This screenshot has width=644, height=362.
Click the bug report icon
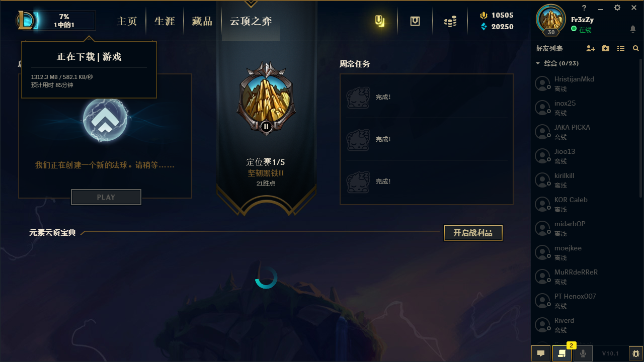pos(636,353)
